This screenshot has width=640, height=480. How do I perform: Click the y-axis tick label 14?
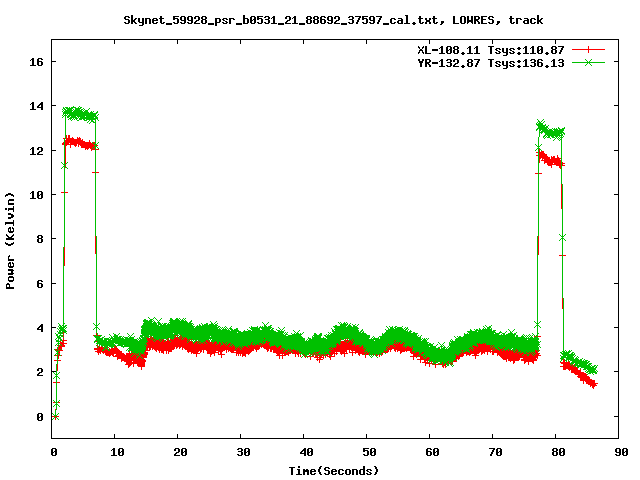tap(36, 106)
